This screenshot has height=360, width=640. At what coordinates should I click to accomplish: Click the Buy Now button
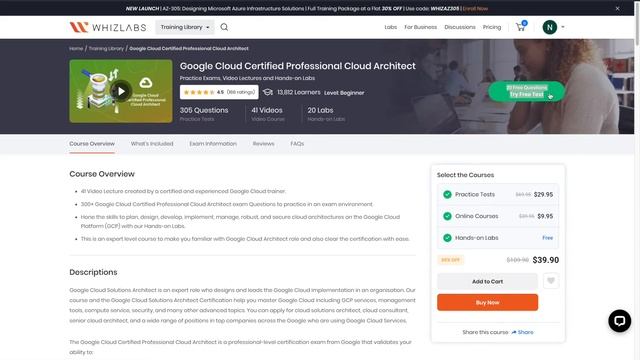(487, 302)
